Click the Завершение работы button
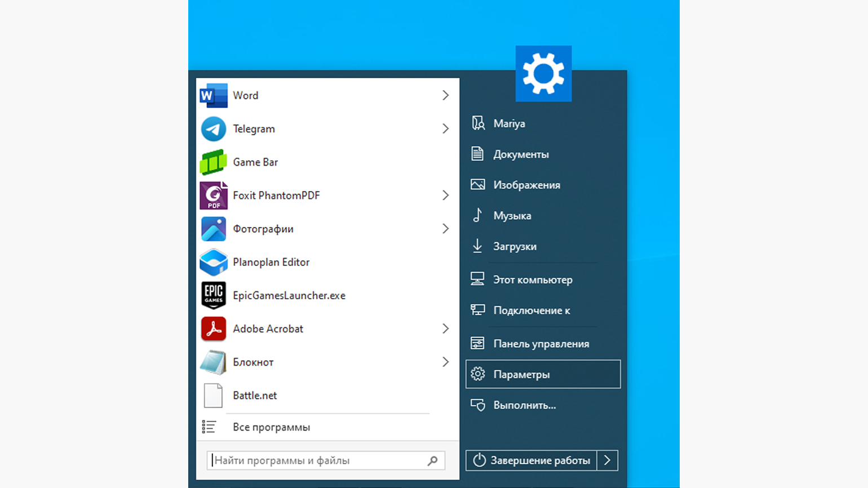This screenshot has height=488, width=868. click(x=532, y=460)
